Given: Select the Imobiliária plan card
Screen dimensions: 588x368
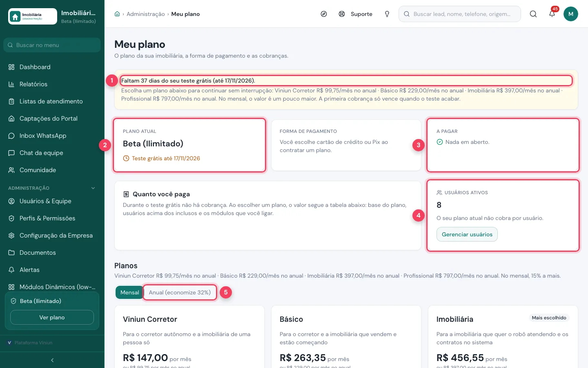Looking at the screenshot, I should 503,337.
